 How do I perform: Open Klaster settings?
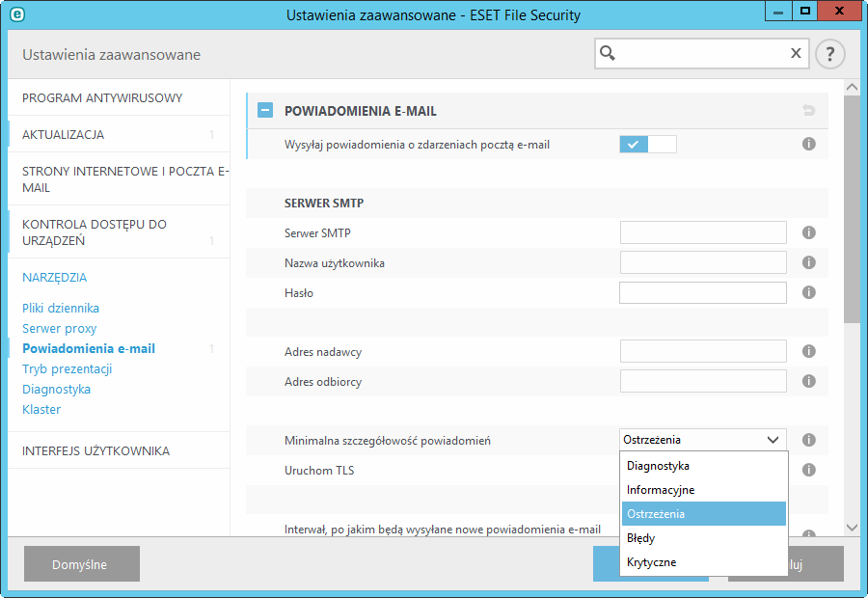pos(41,409)
